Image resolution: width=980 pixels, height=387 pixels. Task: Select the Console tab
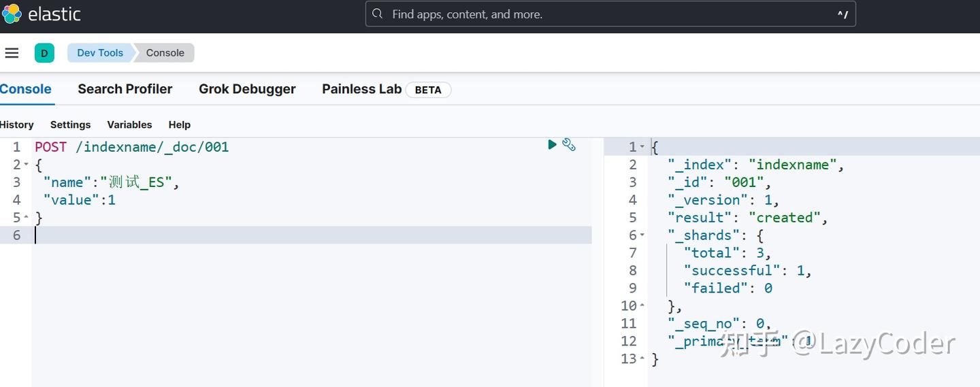click(26, 89)
